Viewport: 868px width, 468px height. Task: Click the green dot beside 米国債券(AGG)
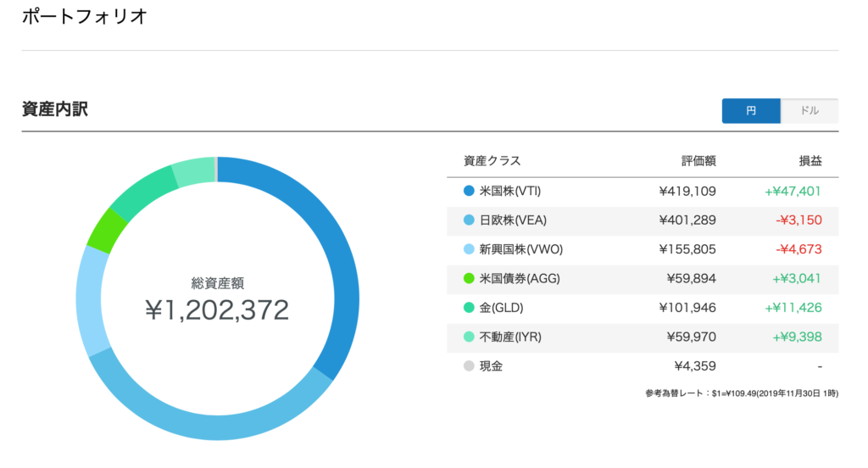(469, 279)
